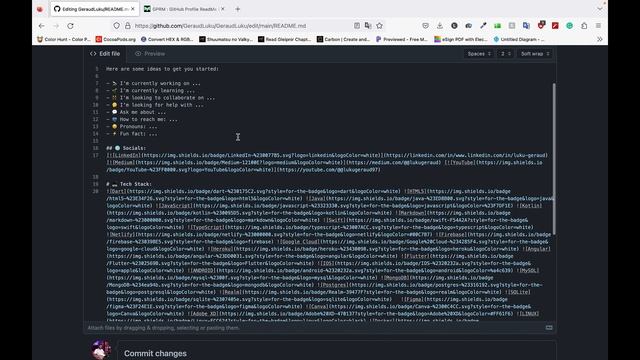Click the blue translate extension icon
This screenshot has height=360, width=640.
(526, 26)
